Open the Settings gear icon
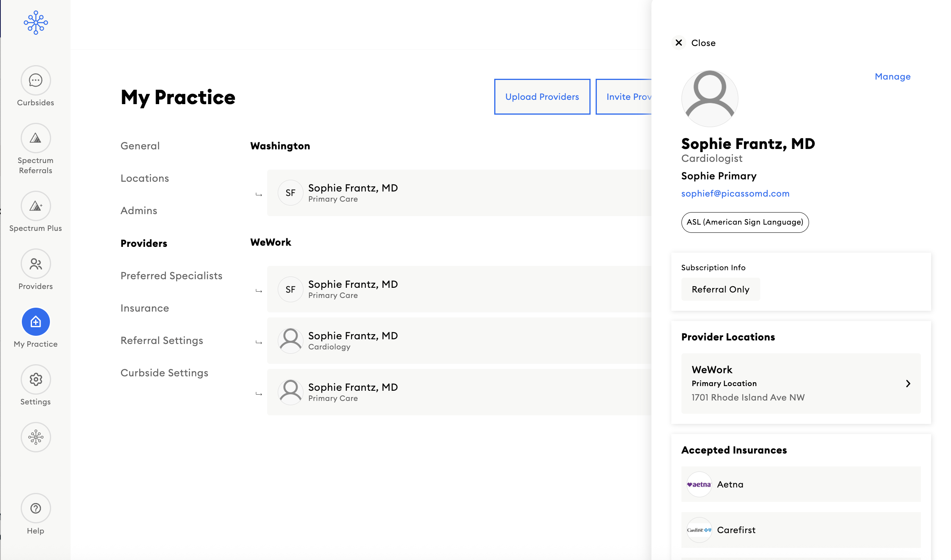The height and width of the screenshot is (560, 951). [35, 379]
